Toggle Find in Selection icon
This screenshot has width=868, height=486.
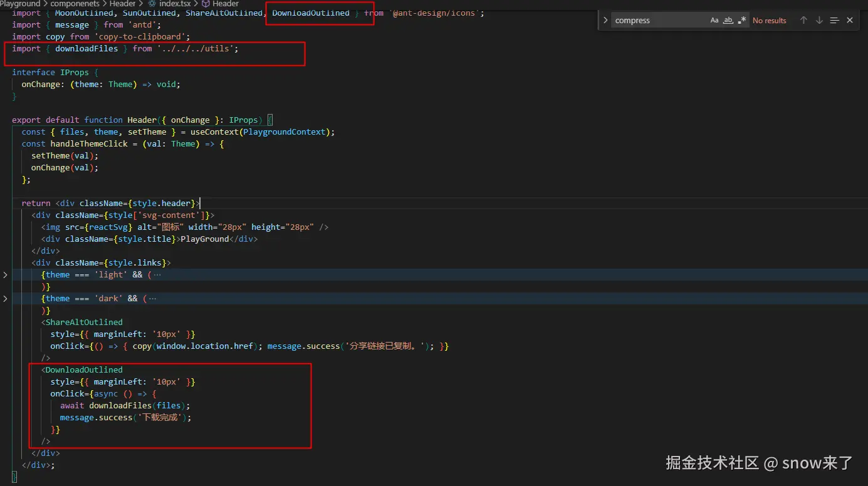[x=834, y=20]
